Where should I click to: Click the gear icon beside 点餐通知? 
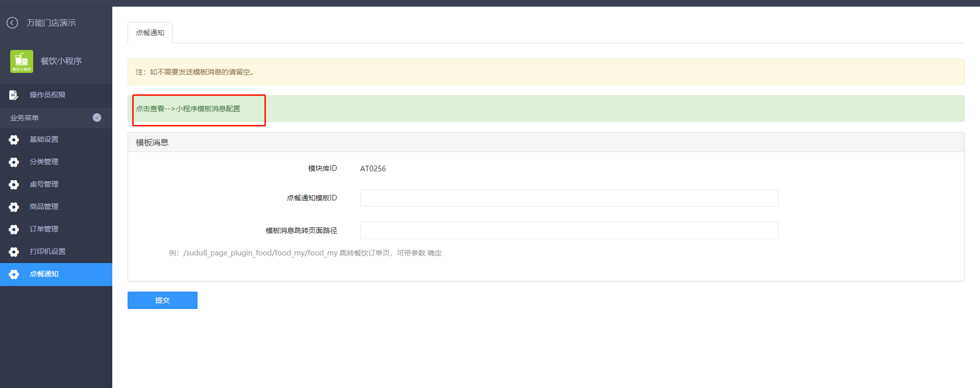(14, 274)
